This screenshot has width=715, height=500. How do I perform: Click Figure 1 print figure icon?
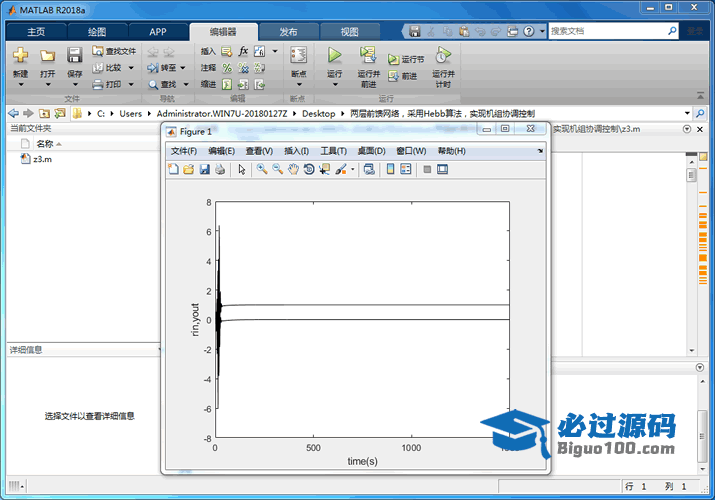tap(220, 170)
